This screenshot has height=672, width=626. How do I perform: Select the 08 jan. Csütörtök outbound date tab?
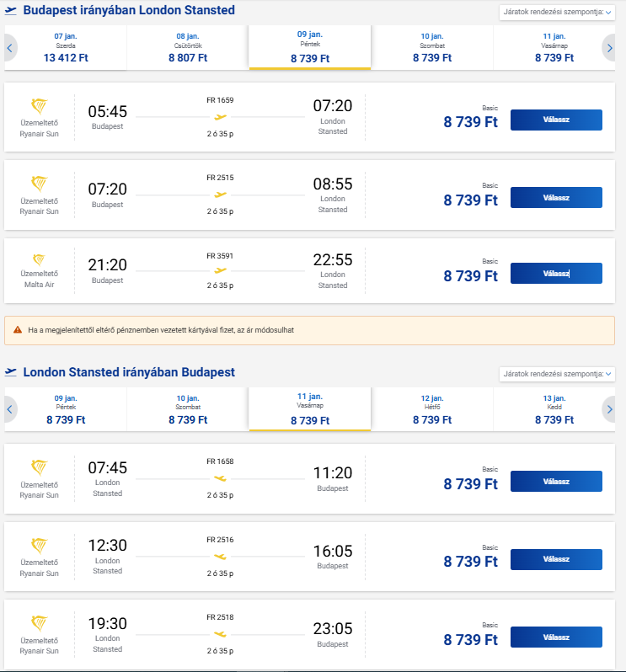[188, 48]
